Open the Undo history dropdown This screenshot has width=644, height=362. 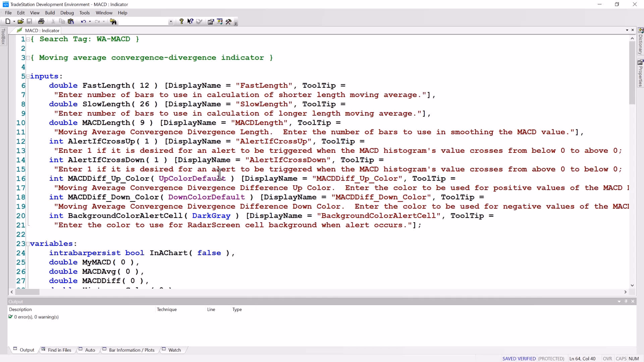90,21
